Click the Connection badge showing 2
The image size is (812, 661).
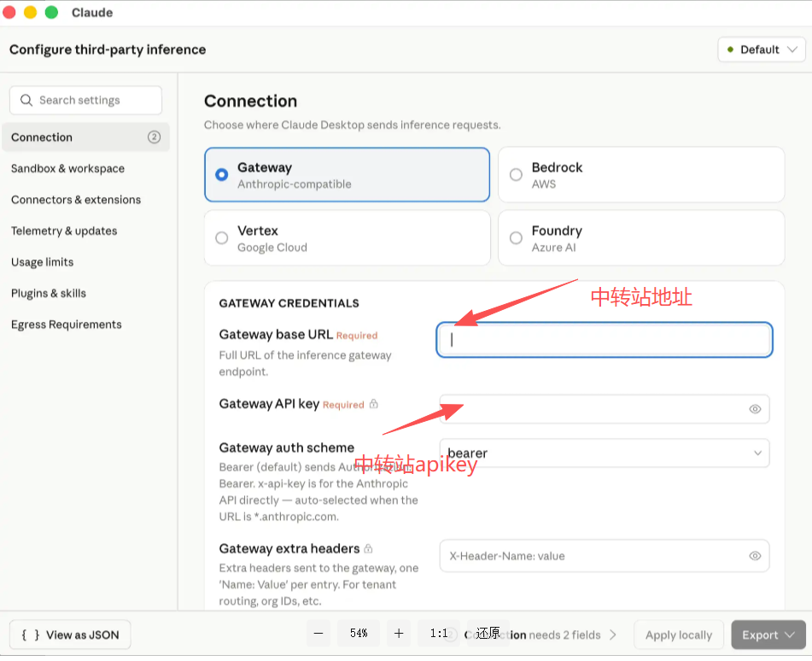point(154,137)
